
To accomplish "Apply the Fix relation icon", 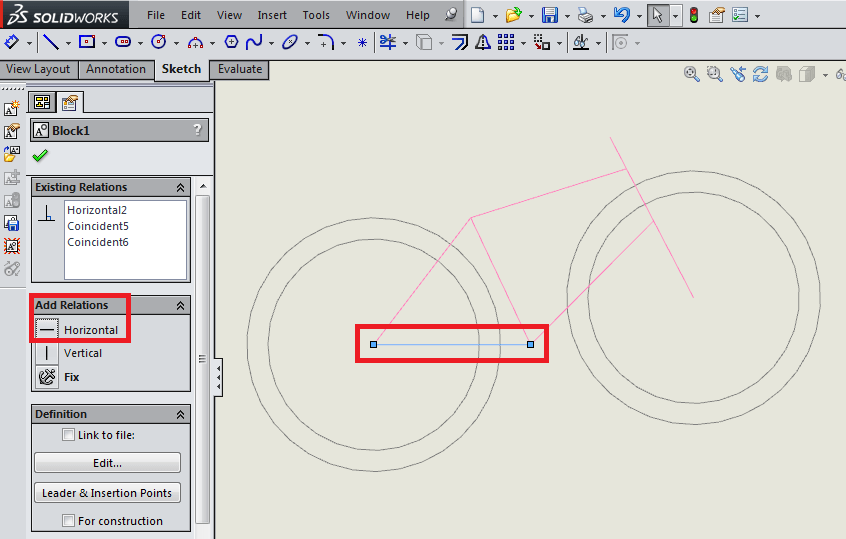I will click(47, 377).
